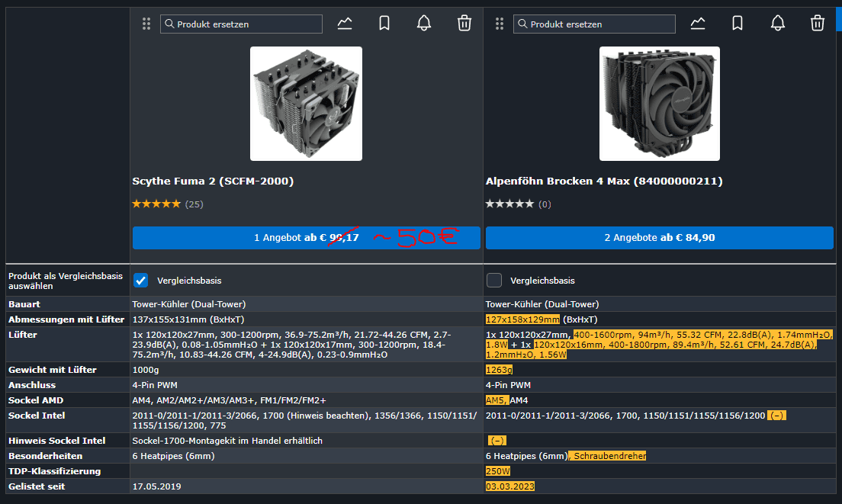Click the highlighted '250W' TDP value
The image size is (842, 504).
pyautogui.click(x=498, y=471)
